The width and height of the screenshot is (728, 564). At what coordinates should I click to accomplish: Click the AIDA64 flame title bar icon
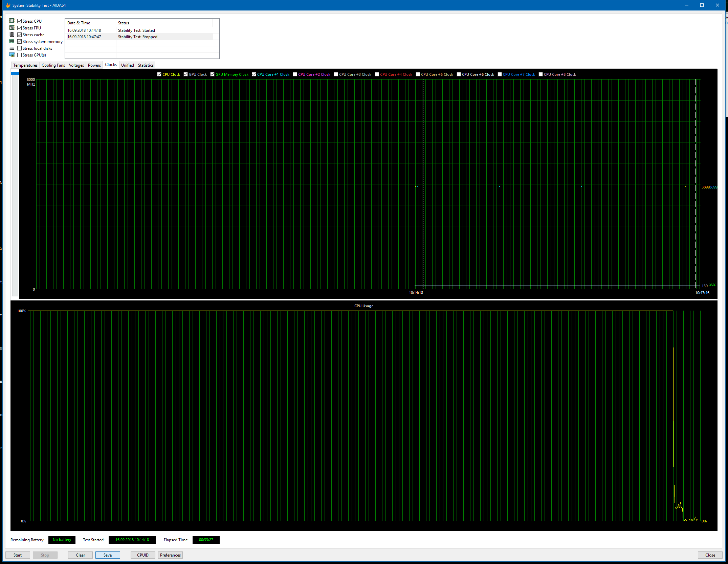[8, 5]
